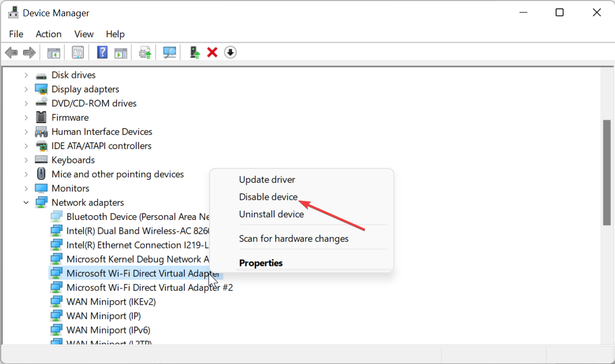Image resolution: width=615 pixels, height=364 pixels.
Task: Expand the Display adapters node
Action: (26, 89)
